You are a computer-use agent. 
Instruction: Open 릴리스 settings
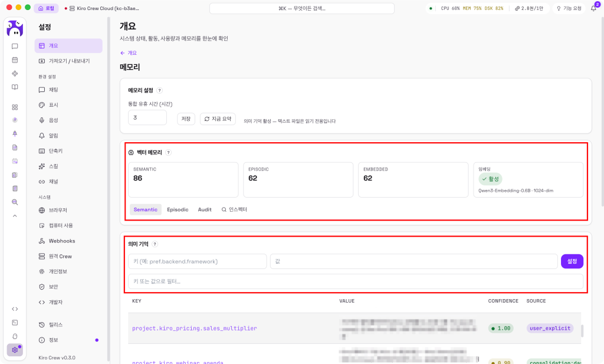click(68, 324)
